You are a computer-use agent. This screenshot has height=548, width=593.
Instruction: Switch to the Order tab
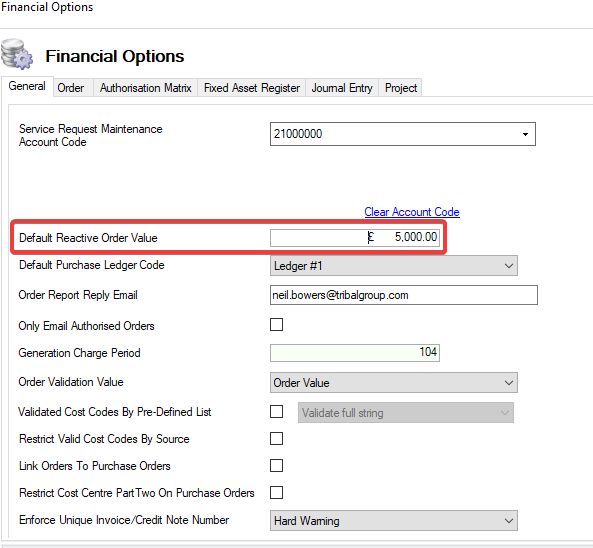point(71,88)
